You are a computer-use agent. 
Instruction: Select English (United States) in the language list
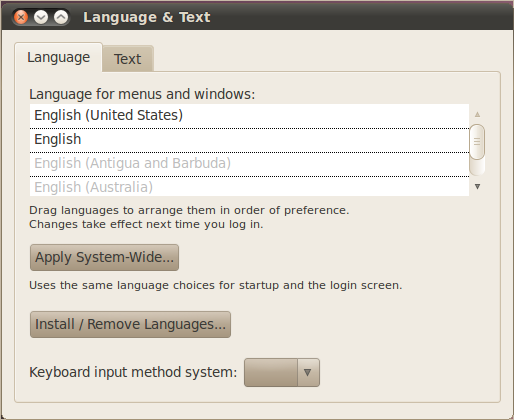pos(249,116)
